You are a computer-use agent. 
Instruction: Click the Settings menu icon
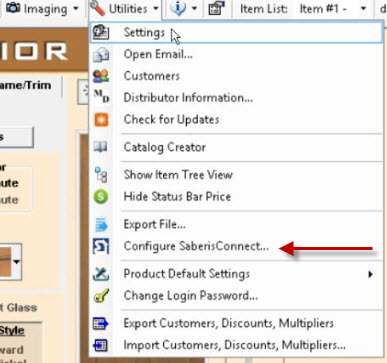point(101,32)
